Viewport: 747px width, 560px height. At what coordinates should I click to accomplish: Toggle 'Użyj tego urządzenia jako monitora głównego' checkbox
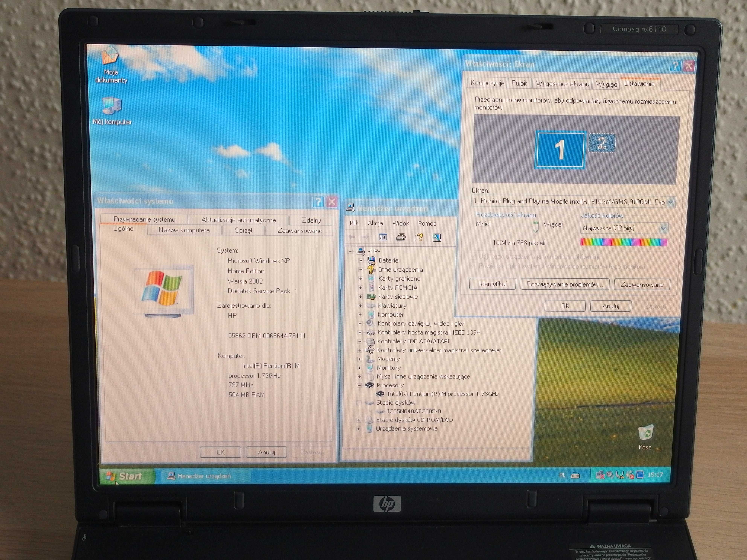click(473, 256)
